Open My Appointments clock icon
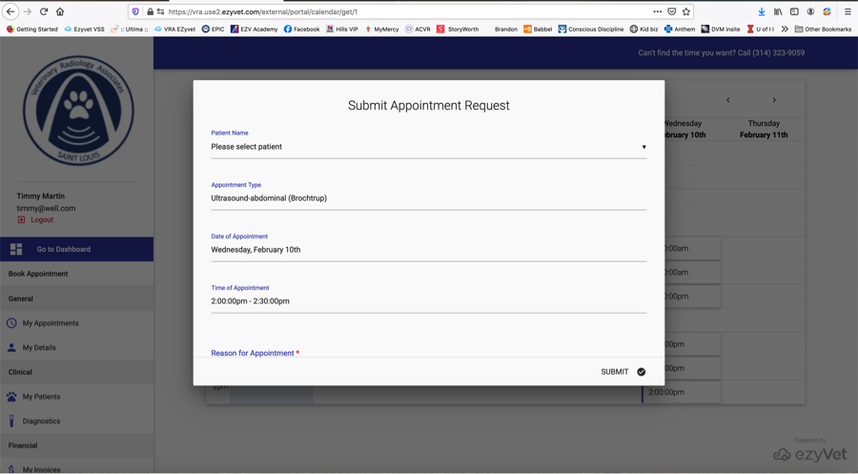The height and width of the screenshot is (474, 858). pos(12,323)
